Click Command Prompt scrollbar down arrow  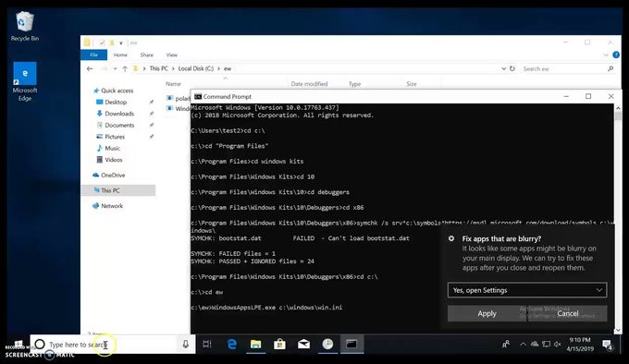click(x=618, y=330)
